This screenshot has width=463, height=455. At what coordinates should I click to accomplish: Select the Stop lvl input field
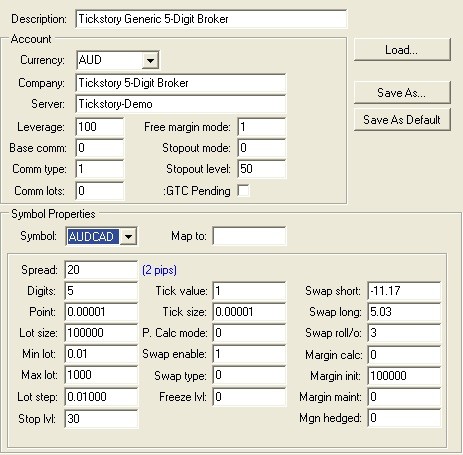point(101,419)
